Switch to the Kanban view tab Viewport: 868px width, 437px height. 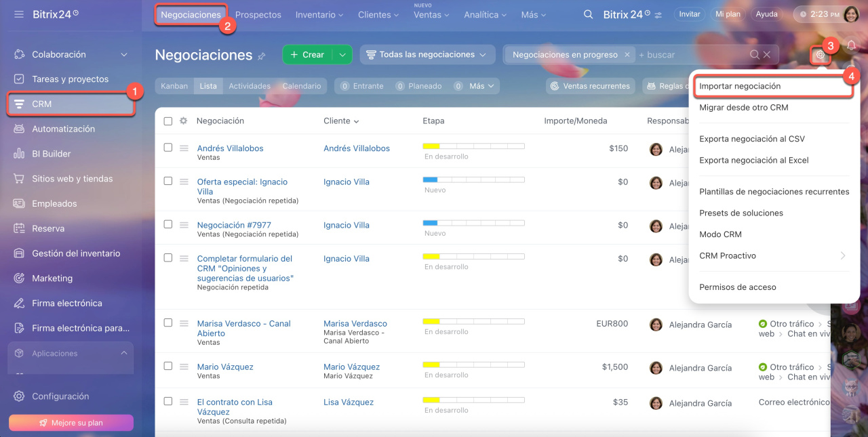coord(174,86)
